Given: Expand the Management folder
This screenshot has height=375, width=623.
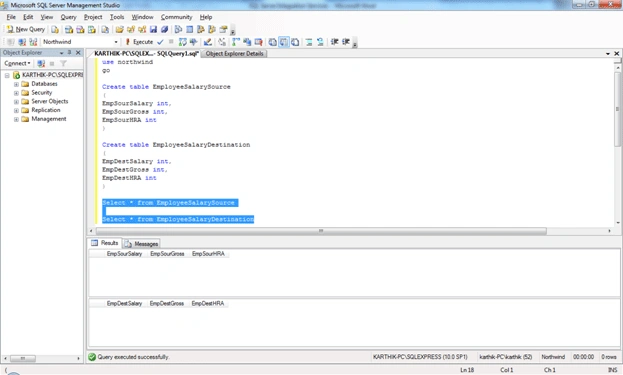Looking at the screenshot, I should (16, 119).
